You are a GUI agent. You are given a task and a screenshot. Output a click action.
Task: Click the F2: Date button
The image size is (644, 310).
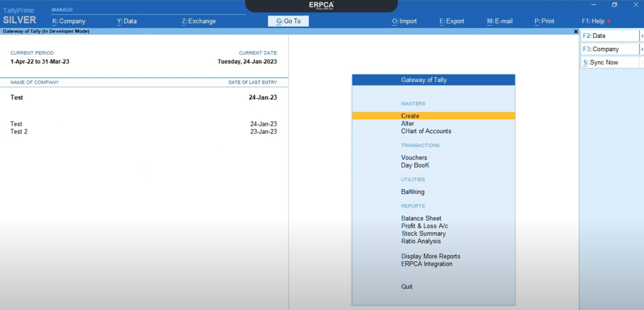[610, 36]
